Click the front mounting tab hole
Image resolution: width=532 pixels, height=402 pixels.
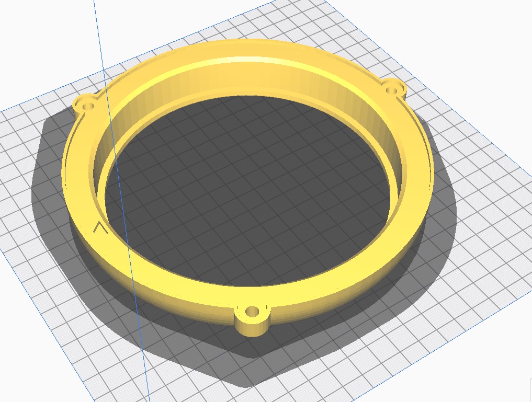[x=252, y=312]
